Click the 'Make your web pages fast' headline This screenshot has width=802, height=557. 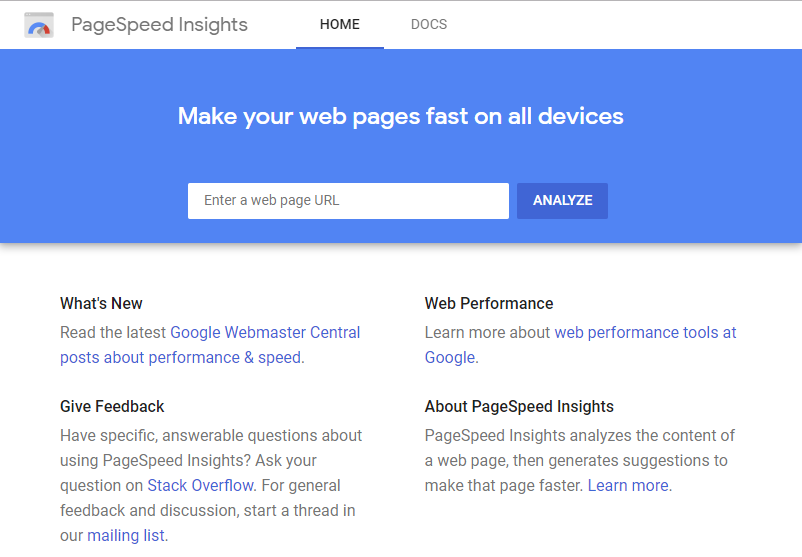(400, 116)
